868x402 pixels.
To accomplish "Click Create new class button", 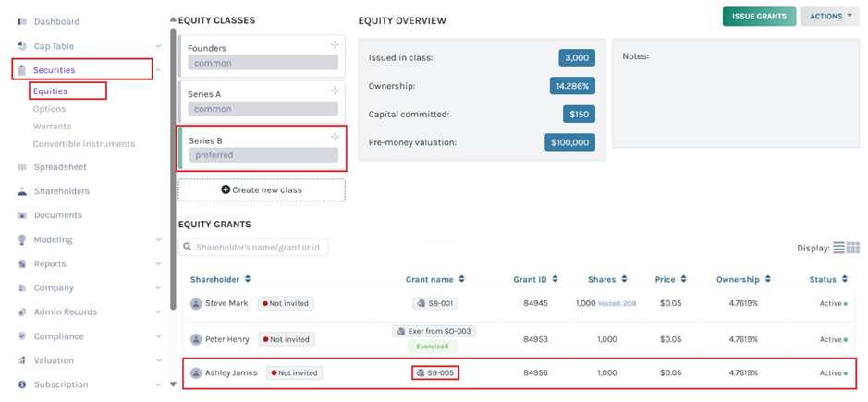I will 262,190.
